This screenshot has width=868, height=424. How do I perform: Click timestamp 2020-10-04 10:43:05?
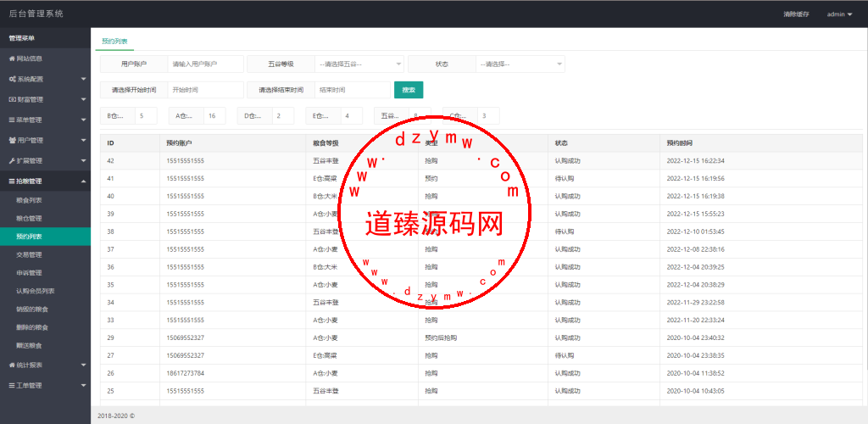pyautogui.click(x=695, y=391)
